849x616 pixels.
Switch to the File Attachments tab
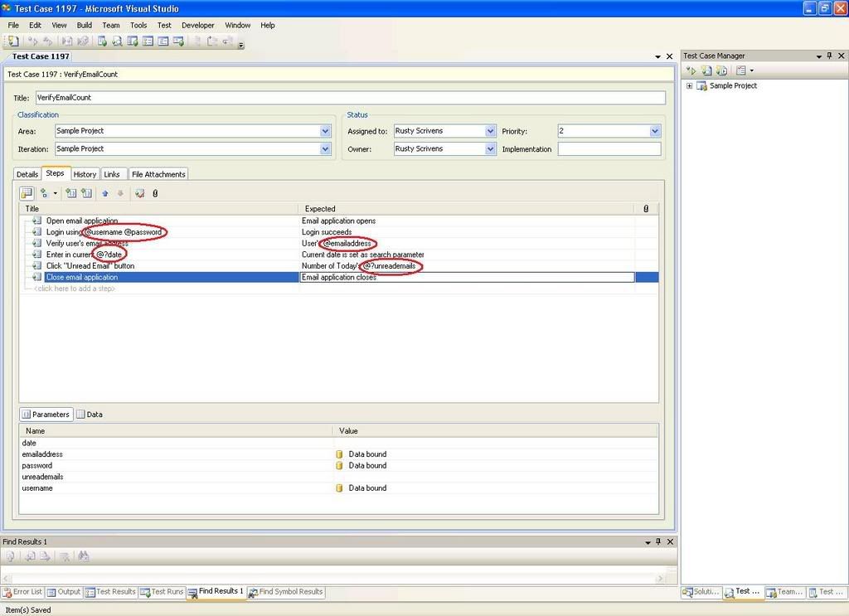click(x=158, y=174)
